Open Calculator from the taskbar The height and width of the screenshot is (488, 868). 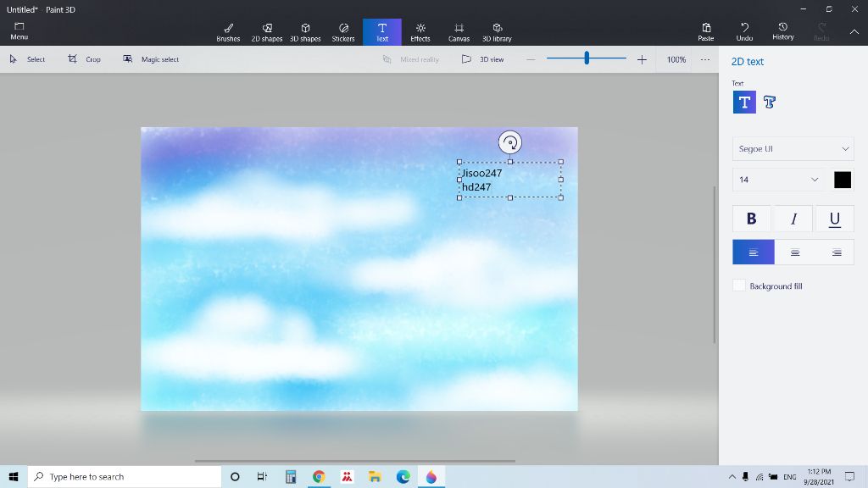pos(291,476)
